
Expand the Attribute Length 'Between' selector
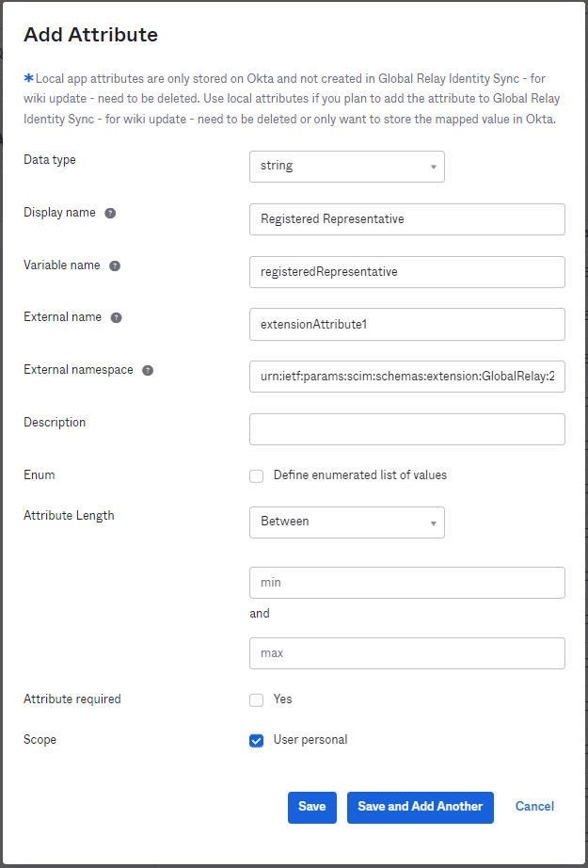pyautogui.click(x=346, y=522)
